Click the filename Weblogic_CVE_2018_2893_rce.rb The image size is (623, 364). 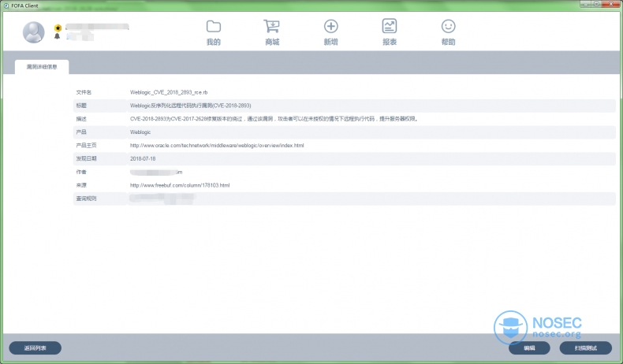[169, 92]
